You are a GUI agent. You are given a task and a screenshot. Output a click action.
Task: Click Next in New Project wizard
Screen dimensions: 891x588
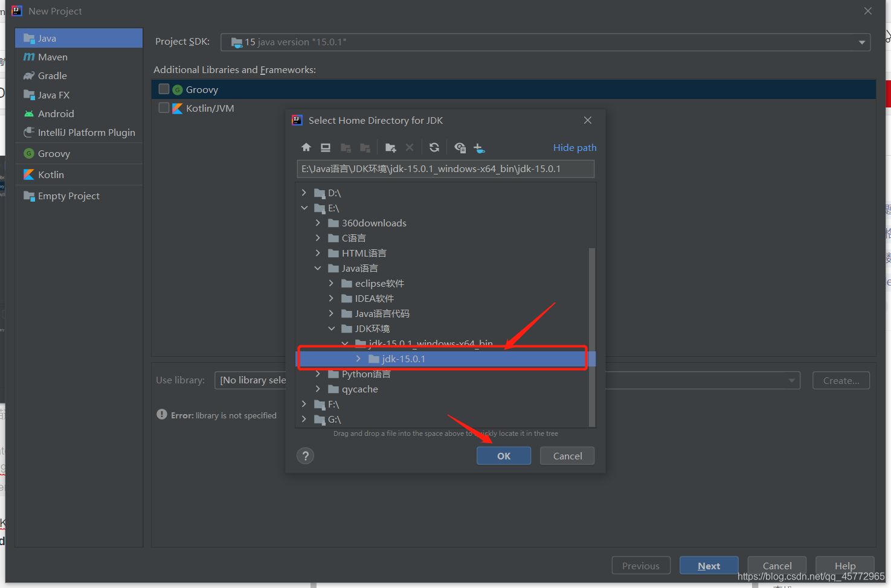709,566
